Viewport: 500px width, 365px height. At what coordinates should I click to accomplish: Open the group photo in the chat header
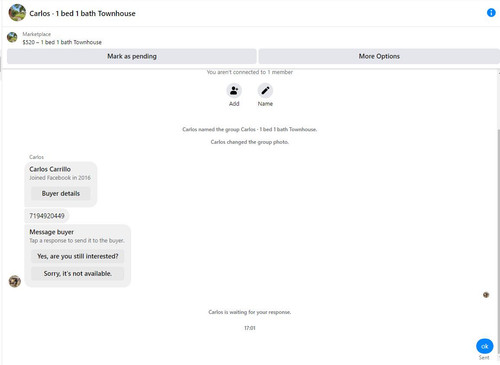click(x=17, y=13)
